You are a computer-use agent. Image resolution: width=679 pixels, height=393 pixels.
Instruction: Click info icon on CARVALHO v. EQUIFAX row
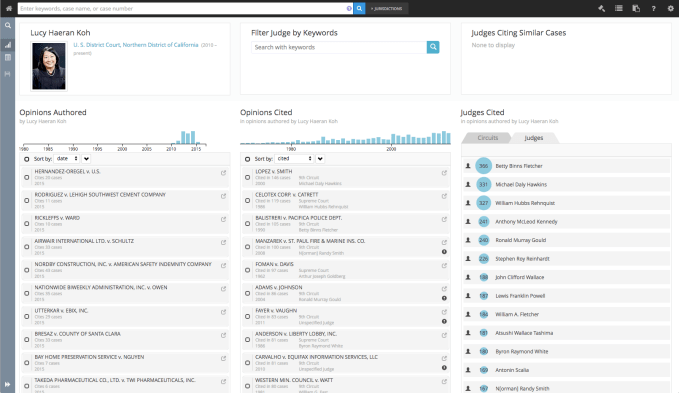(x=444, y=368)
